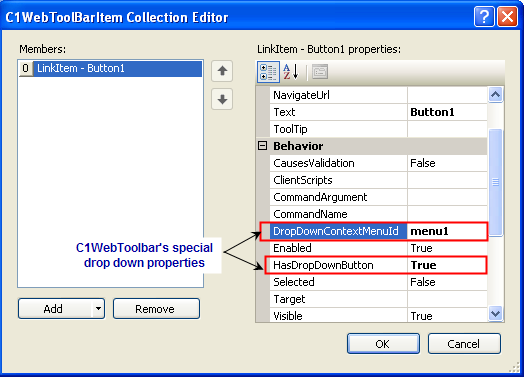This screenshot has height=377, width=524.
Task: Click the Selected False value
Action: click(447, 282)
